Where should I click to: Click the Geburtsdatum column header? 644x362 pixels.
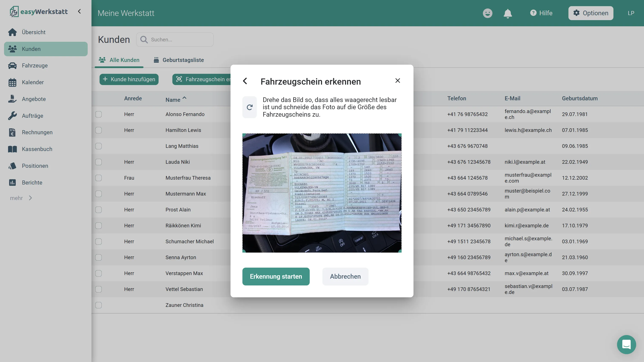(580, 98)
